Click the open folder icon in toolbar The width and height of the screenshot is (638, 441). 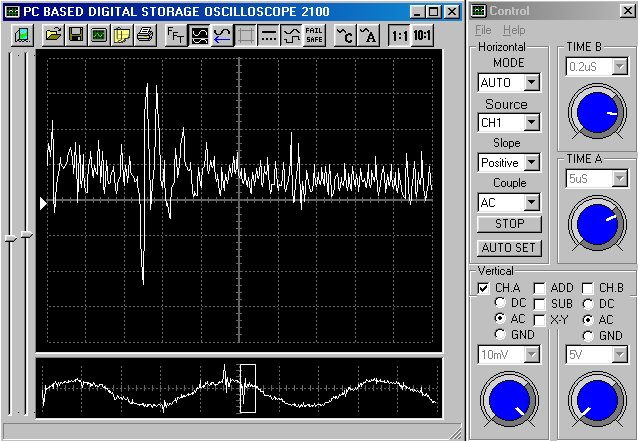coord(53,35)
